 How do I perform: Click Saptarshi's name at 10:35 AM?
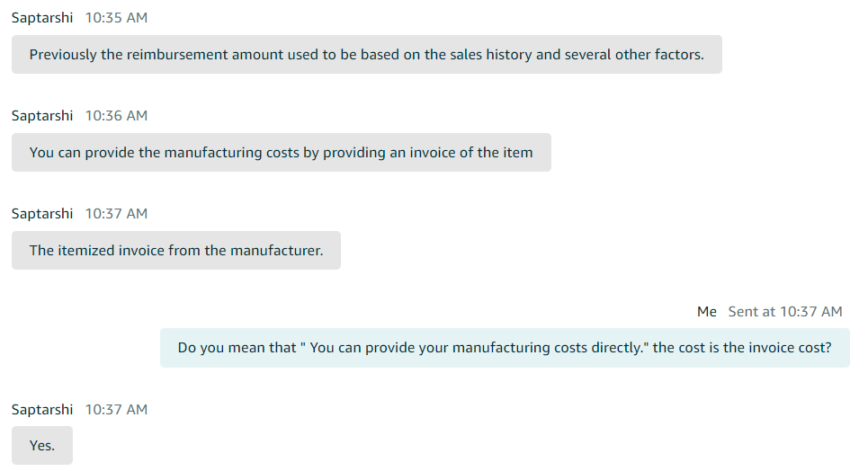(42, 18)
